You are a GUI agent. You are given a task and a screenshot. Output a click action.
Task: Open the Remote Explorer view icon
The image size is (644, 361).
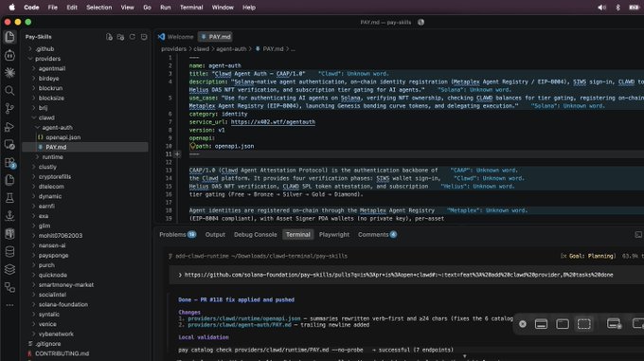(9, 145)
